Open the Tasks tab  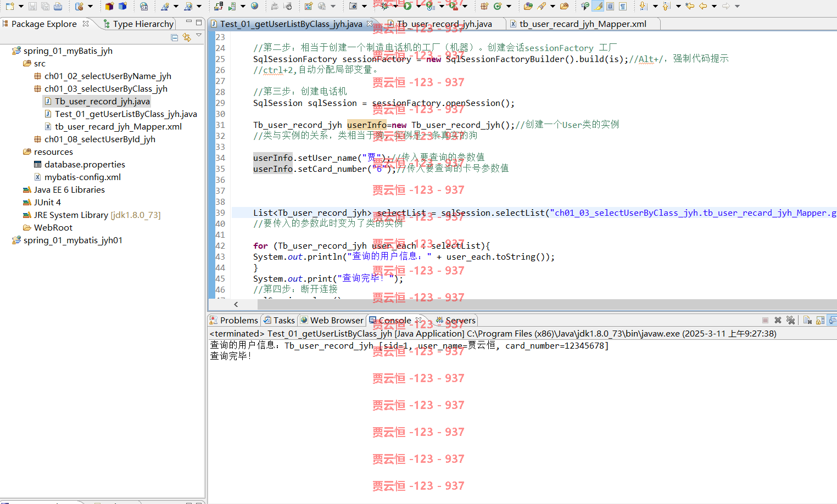coord(279,320)
